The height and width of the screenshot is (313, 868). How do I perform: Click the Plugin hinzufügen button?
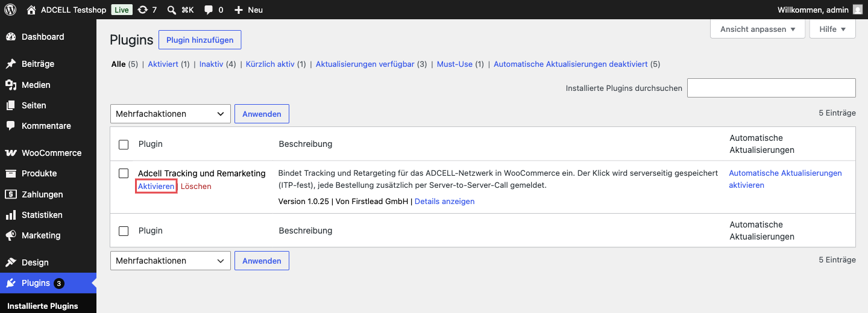click(x=200, y=40)
